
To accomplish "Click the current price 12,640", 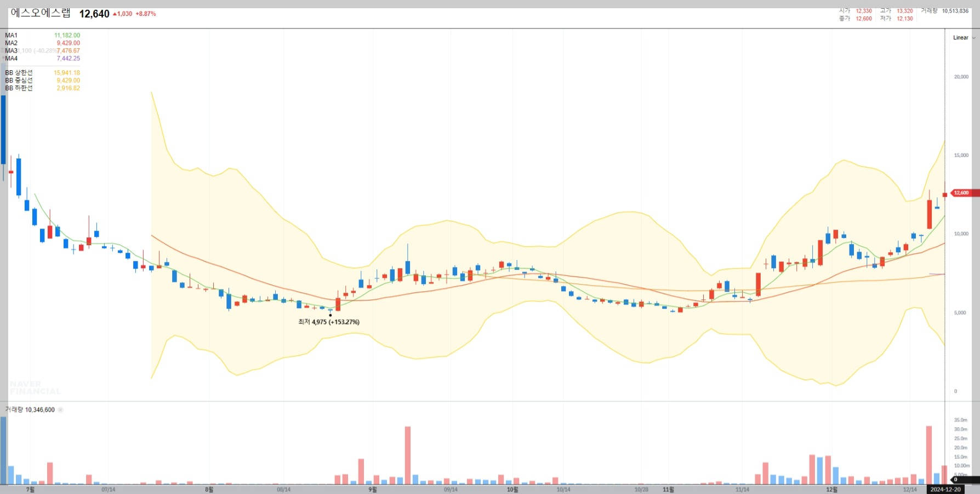I will click(94, 14).
